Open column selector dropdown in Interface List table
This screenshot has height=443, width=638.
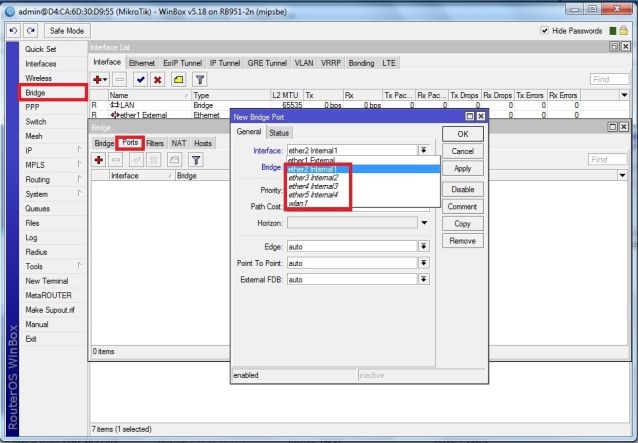coord(624,95)
